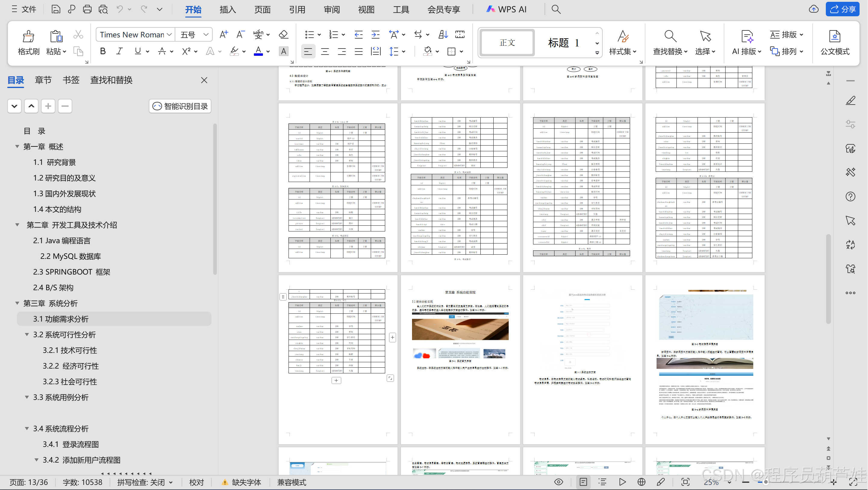This screenshot has height=490, width=868.
Task: Click the clear formatting eraser icon
Action: pyautogui.click(x=283, y=34)
